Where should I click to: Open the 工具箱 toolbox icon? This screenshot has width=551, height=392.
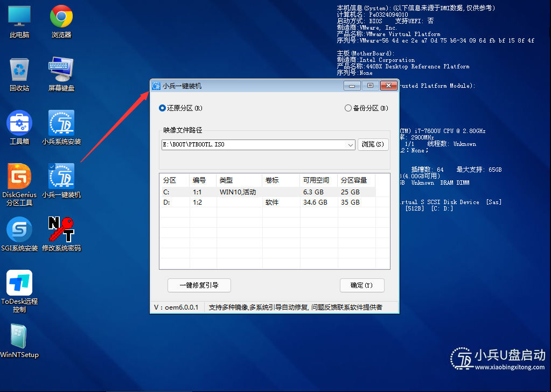(x=19, y=128)
